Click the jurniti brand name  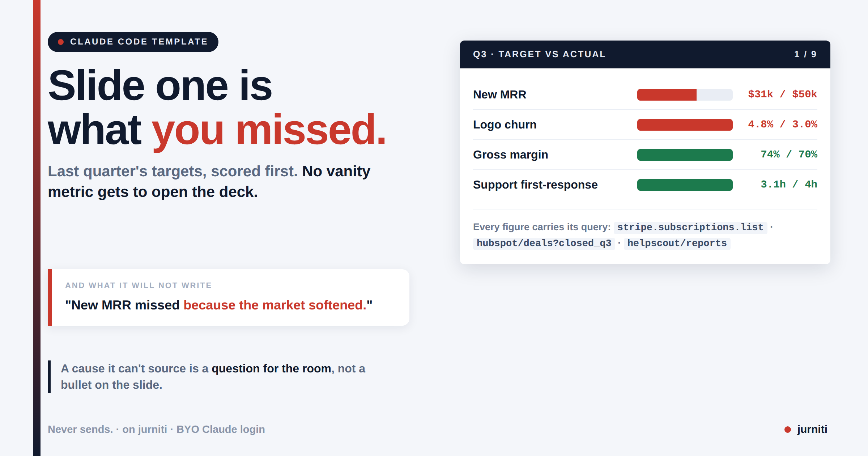click(x=812, y=430)
